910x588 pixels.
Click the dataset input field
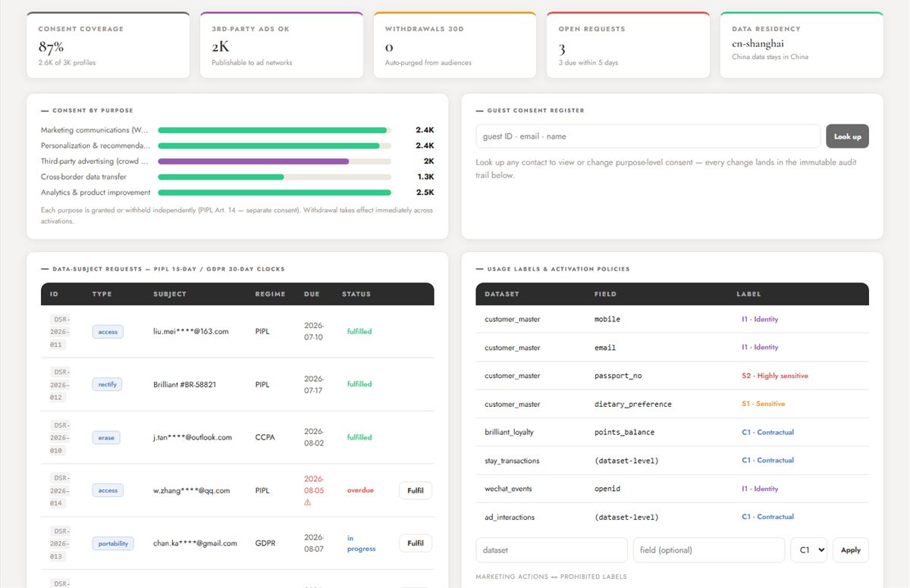[x=552, y=550]
